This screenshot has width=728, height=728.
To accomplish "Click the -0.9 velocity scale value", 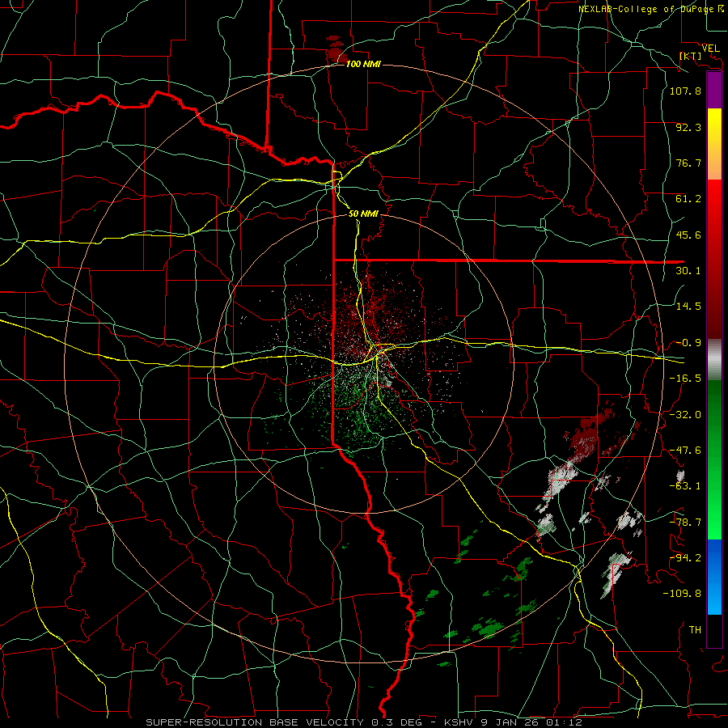I will [x=688, y=343].
